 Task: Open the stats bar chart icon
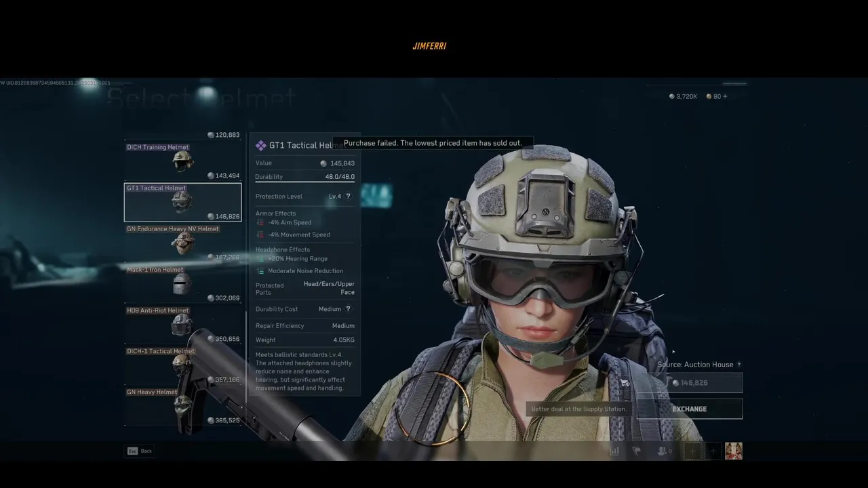click(x=615, y=451)
